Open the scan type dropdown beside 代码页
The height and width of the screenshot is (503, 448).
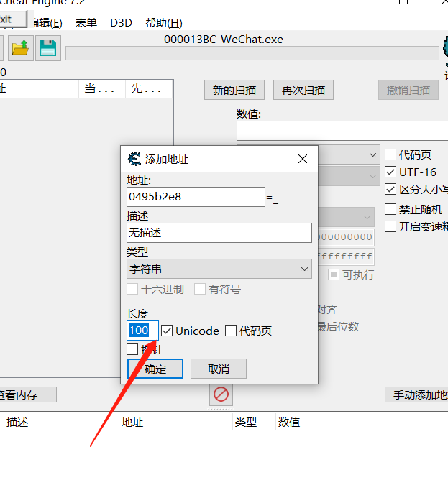pos(349,154)
